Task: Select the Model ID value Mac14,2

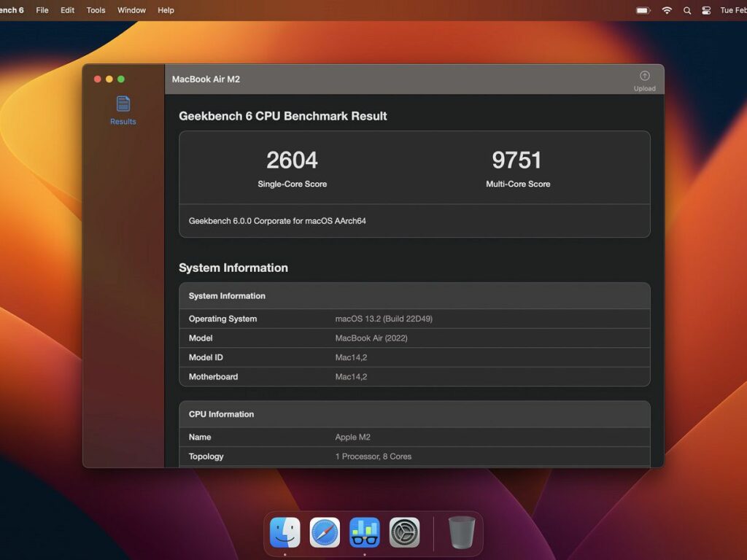Action: click(351, 357)
